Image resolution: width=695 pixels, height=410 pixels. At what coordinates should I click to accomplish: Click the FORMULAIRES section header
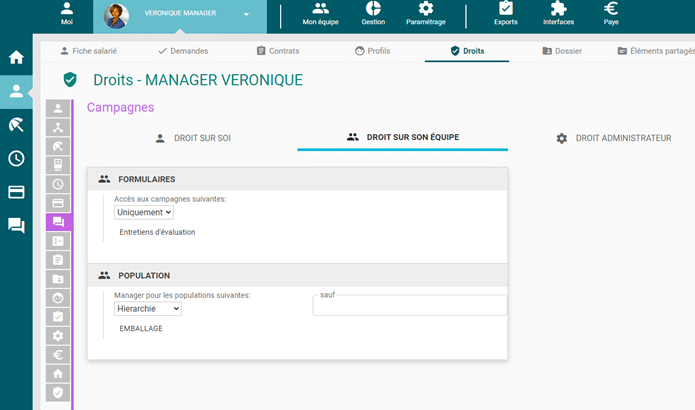click(297, 179)
